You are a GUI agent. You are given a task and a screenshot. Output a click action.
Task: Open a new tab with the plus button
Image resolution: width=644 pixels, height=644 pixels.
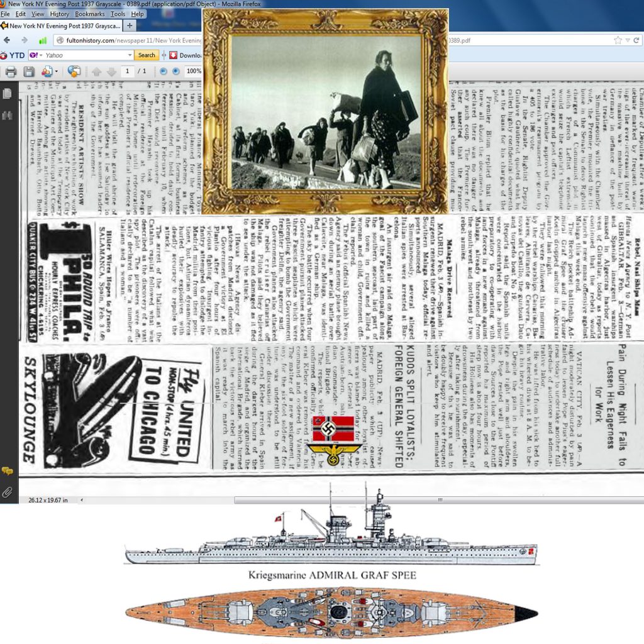click(x=130, y=26)
